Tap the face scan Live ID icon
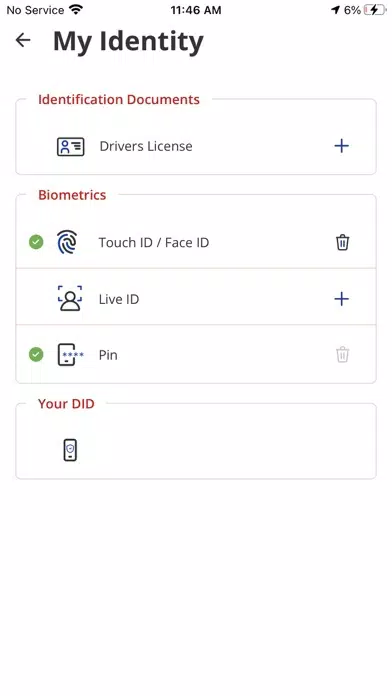This screenshot has height=696, width=392. [70, 298]
